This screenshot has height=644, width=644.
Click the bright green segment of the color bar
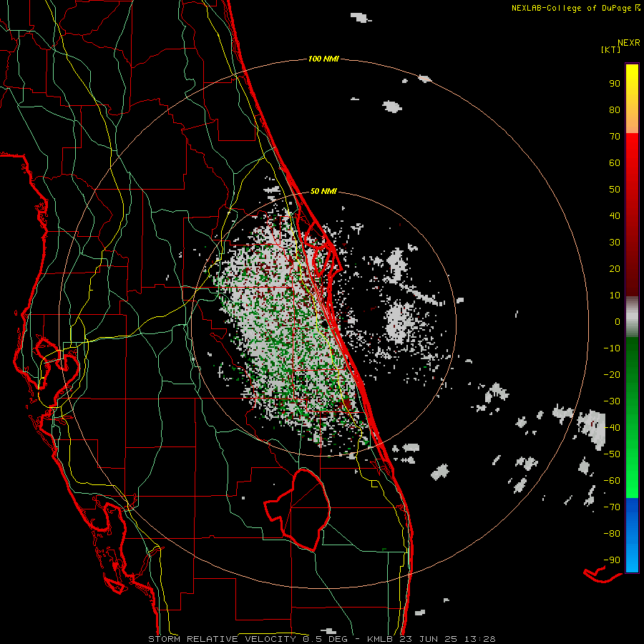point(632,418)
